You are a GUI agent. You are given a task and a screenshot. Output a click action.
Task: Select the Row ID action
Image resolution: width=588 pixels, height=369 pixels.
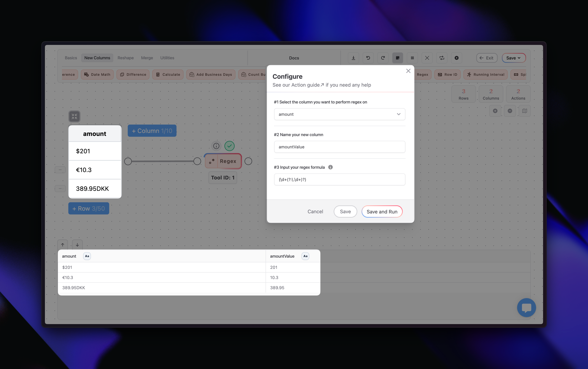click(x=447, y=74)
